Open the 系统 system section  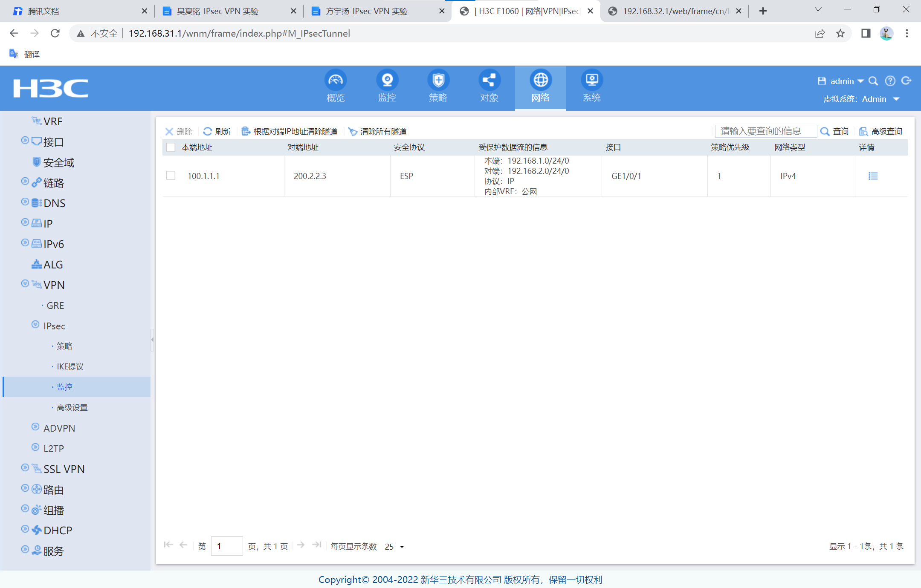(591, 86)
